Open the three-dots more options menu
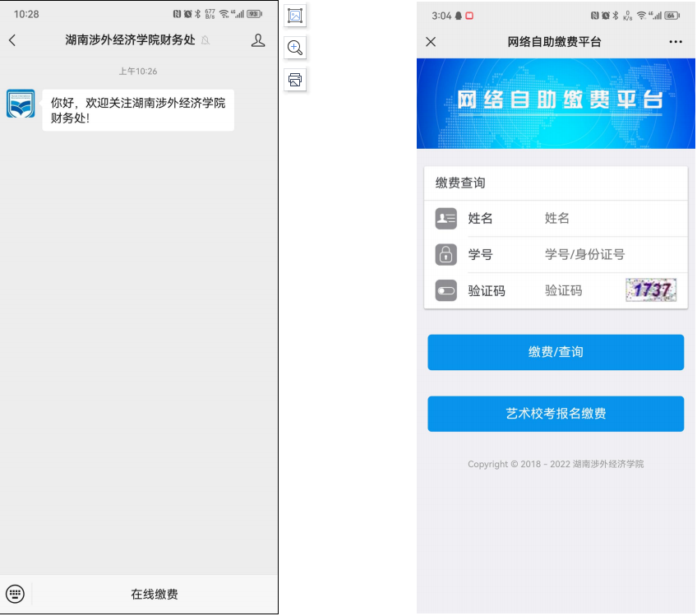Screen dimensions: 697x616 tap(676, 42)
